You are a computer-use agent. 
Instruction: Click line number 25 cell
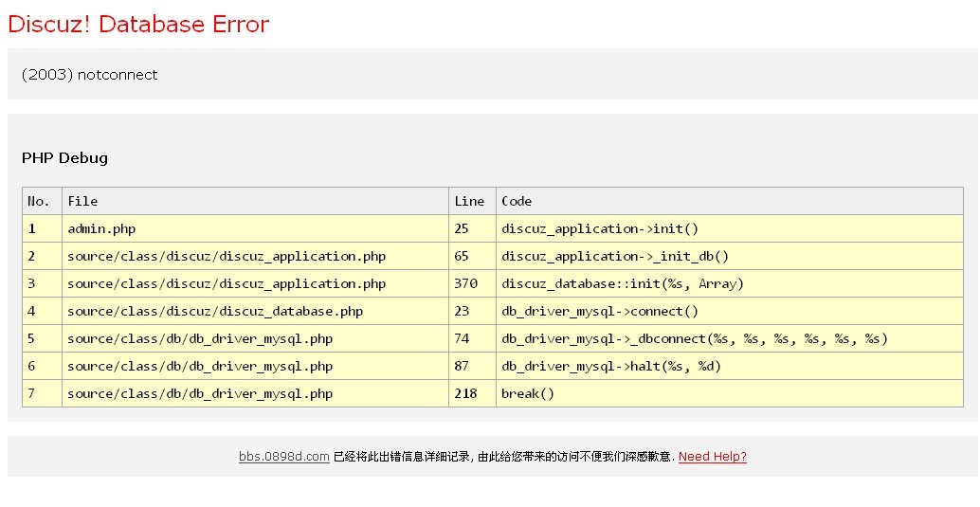(473, 228)
